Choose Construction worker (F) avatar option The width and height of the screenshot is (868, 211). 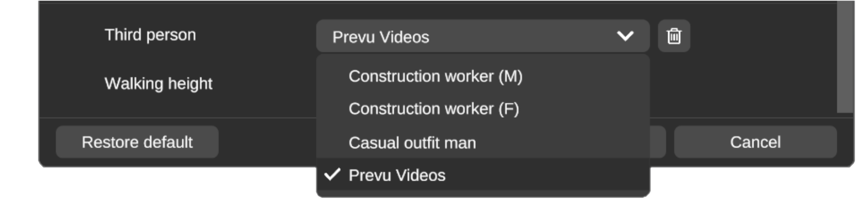[x=434, y=109]
